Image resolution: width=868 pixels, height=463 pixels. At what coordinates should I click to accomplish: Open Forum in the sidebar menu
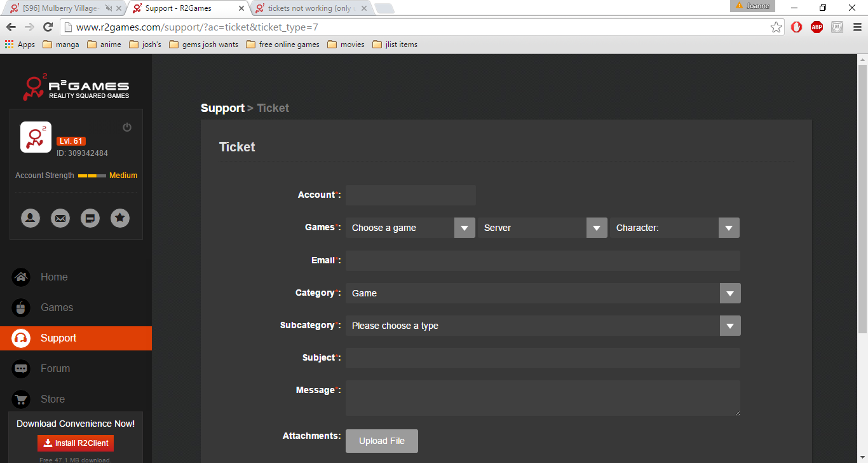(55, 368)
